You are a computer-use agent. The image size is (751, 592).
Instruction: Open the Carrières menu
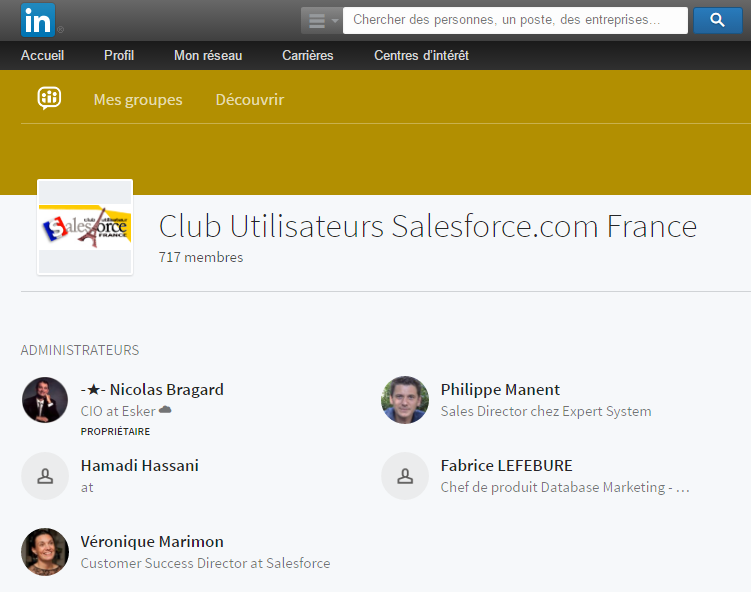pos(307,56)
